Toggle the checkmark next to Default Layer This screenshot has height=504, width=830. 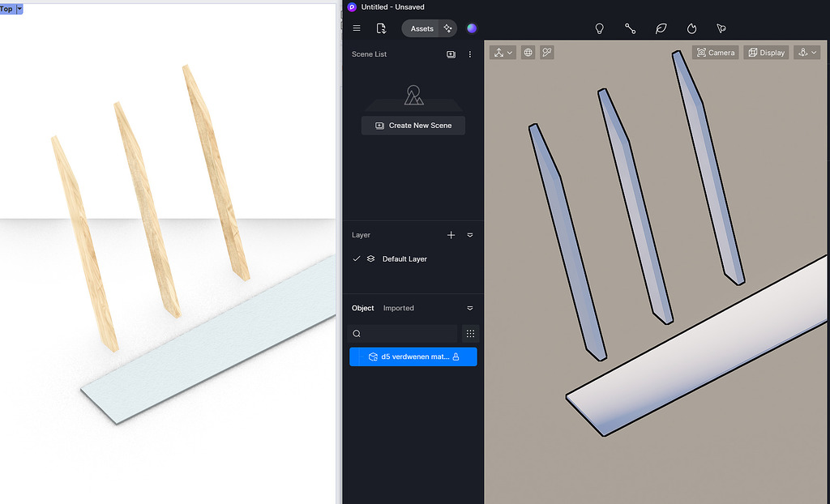pyautogui.click(x=357, y=258)
